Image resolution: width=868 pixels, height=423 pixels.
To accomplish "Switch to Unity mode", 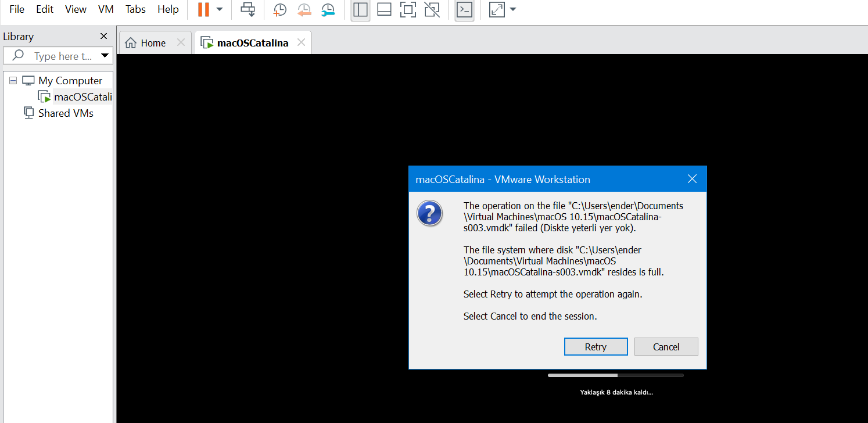I will coord(432,10).
